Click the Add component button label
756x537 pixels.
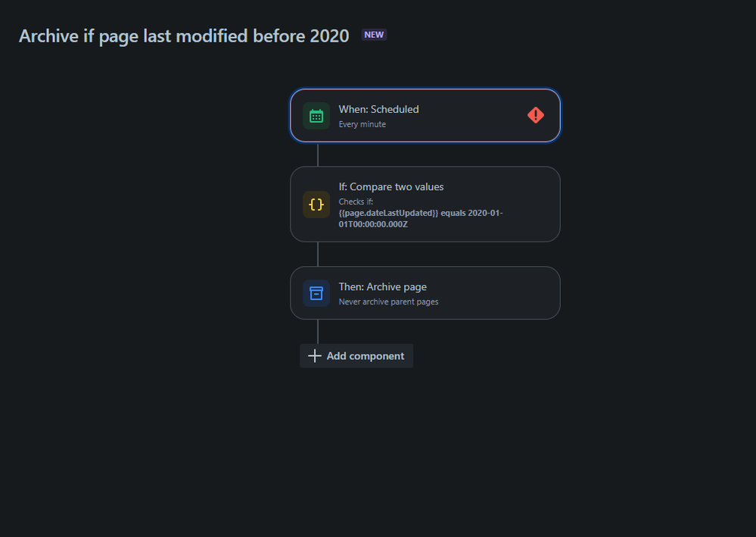point(366,356)
